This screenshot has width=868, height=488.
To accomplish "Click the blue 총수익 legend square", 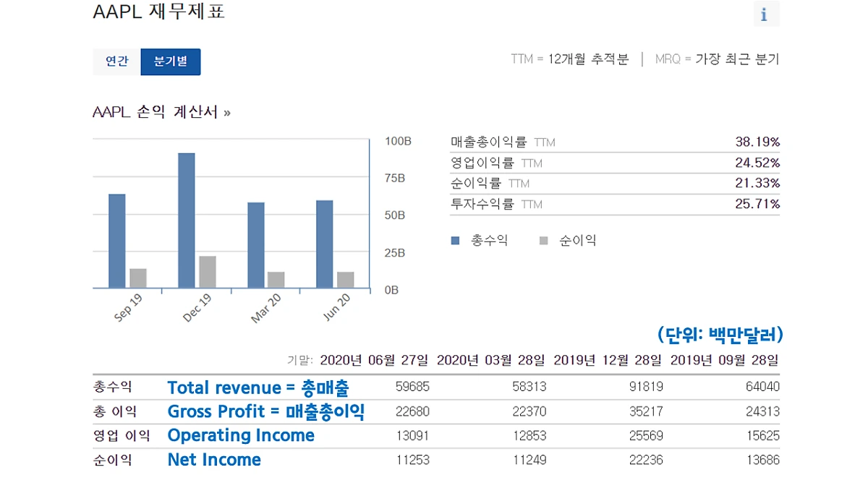I will [456, 240].
